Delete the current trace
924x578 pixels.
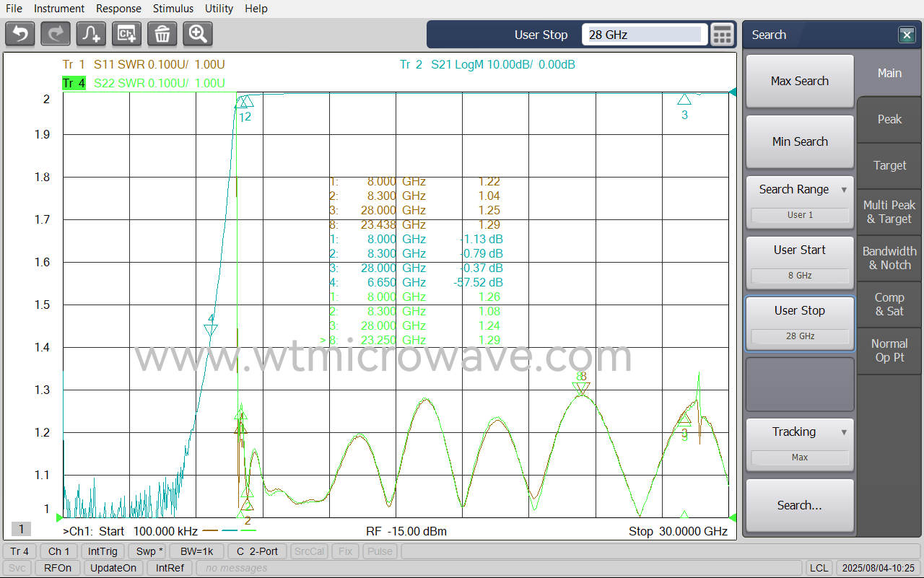[162, 33]
